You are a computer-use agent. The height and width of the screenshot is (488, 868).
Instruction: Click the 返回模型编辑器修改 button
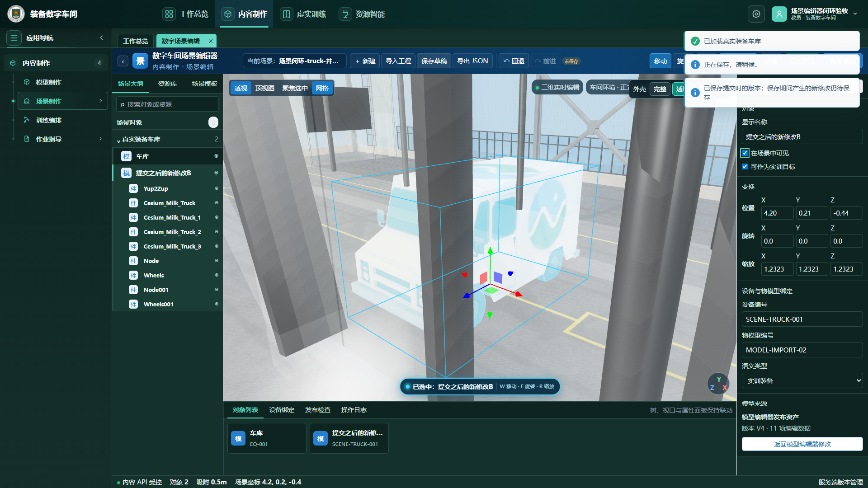tap(802, 444)
